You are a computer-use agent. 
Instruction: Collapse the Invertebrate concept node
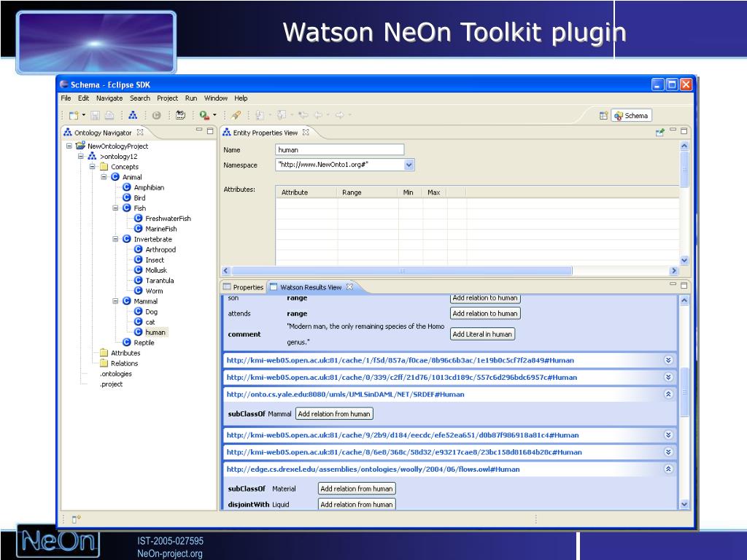(x=115, y=239)
